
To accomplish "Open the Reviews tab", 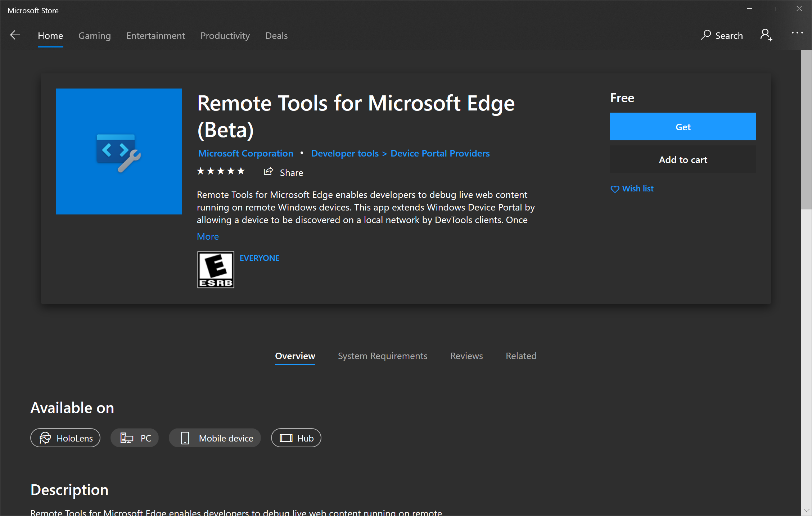I will [466, 356].
